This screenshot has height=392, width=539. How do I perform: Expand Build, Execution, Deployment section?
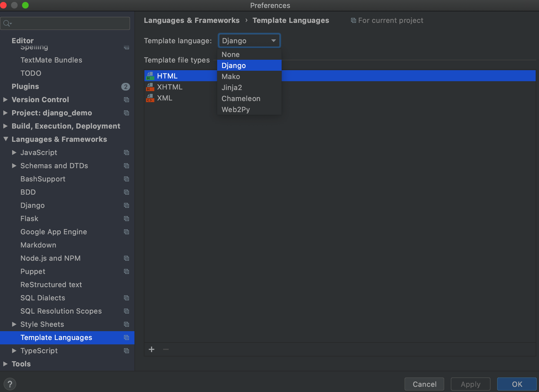5,126
